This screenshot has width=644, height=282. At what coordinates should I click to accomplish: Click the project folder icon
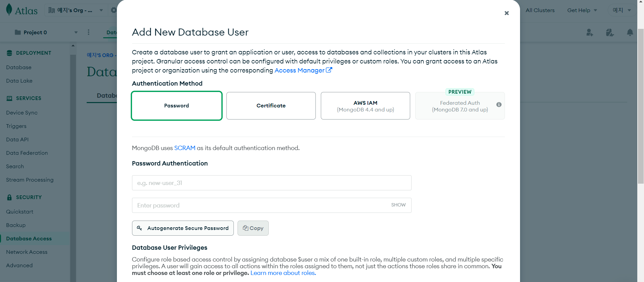tap(18, 32)
